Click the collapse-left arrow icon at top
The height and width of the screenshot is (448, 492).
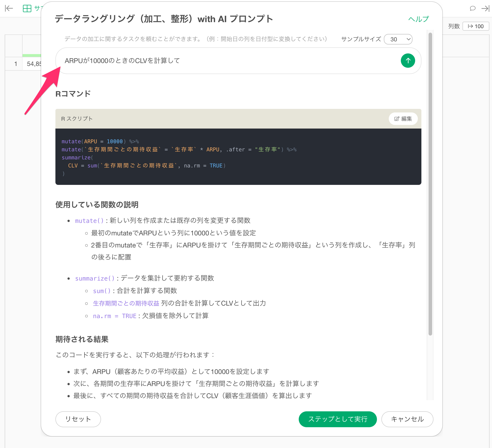pyautogui.click(x=9, y=8)
